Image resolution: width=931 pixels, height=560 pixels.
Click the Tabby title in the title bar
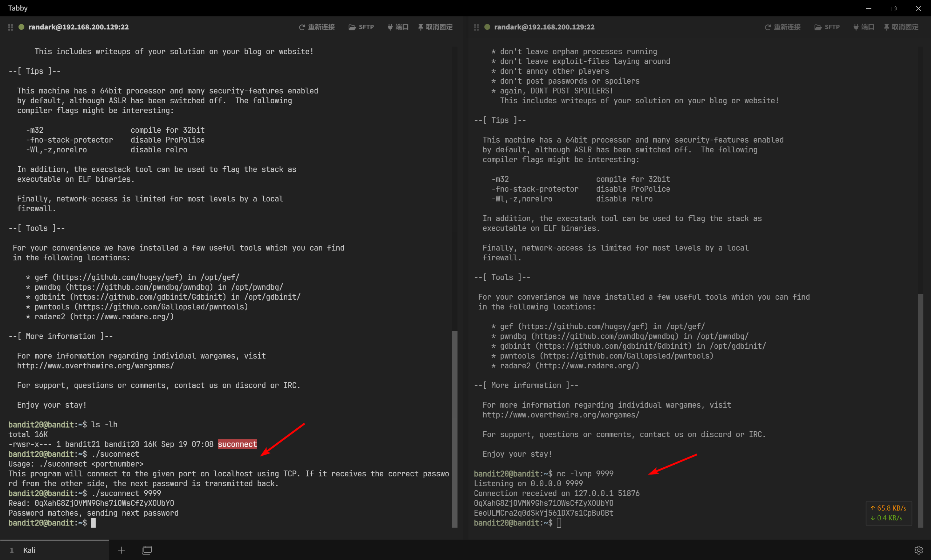click(18, 8)
